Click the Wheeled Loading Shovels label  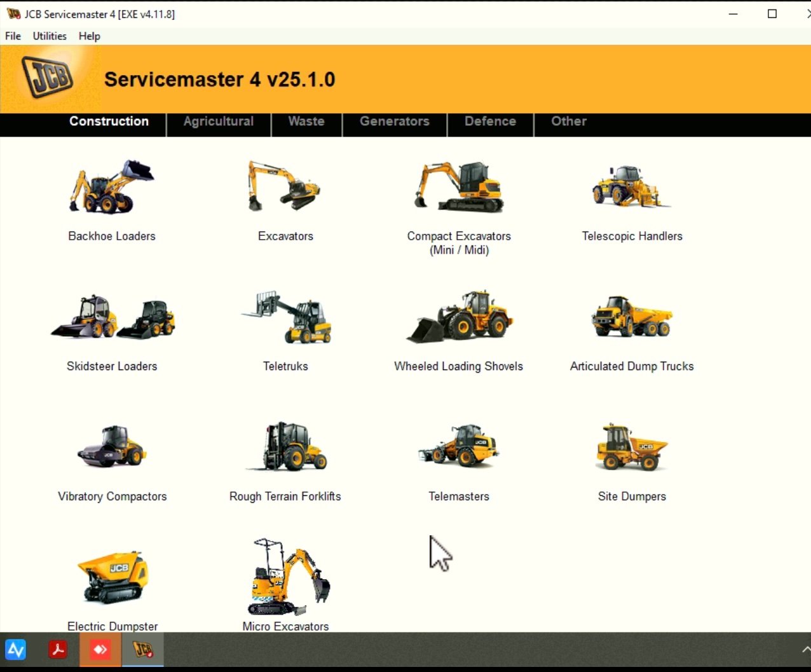458,366
